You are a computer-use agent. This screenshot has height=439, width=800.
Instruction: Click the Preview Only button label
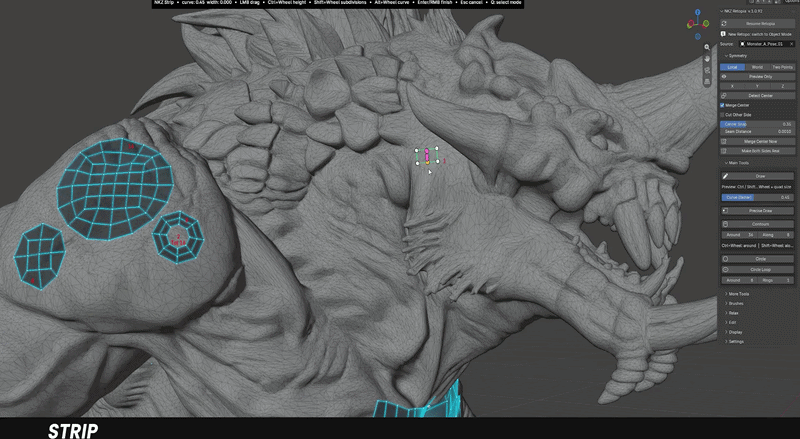pyautogui.click(x=760, y=77)
